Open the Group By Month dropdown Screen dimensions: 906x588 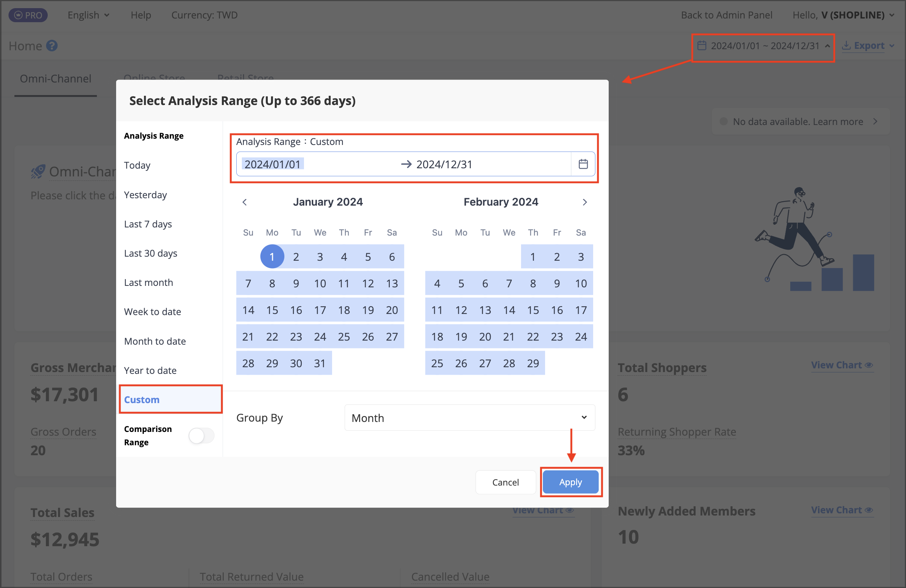point(469,418)
